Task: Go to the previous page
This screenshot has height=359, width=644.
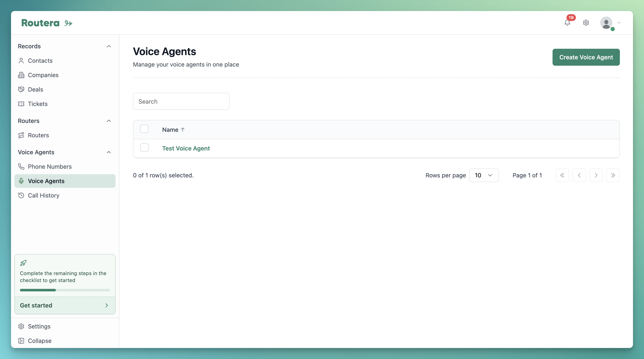Action: click(x=579, y=175)
